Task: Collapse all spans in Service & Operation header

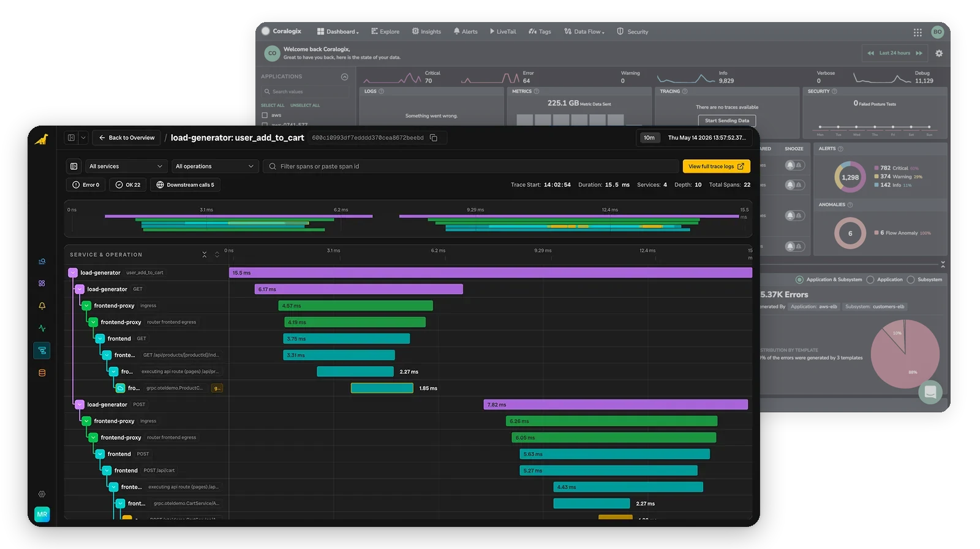Action: pyautogui.click(x=205, y=254)
